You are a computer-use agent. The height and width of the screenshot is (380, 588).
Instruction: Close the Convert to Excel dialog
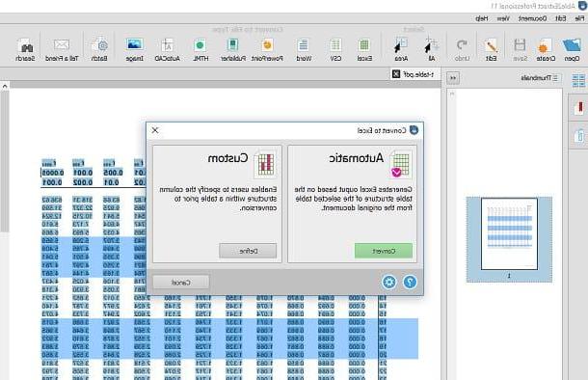point(155,130)
